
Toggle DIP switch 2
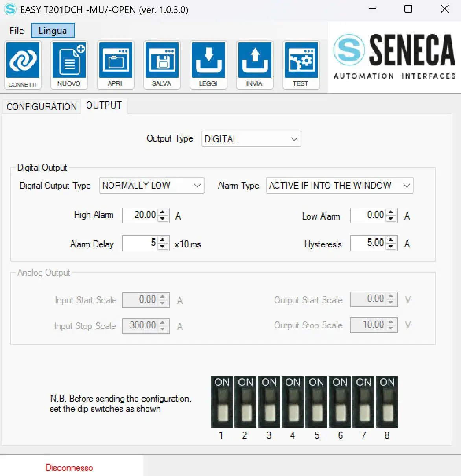pos(245,402)
